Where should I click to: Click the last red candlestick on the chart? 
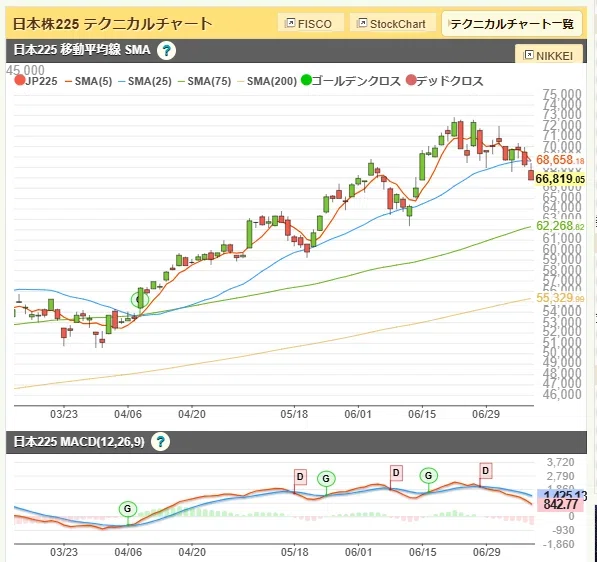531,175
